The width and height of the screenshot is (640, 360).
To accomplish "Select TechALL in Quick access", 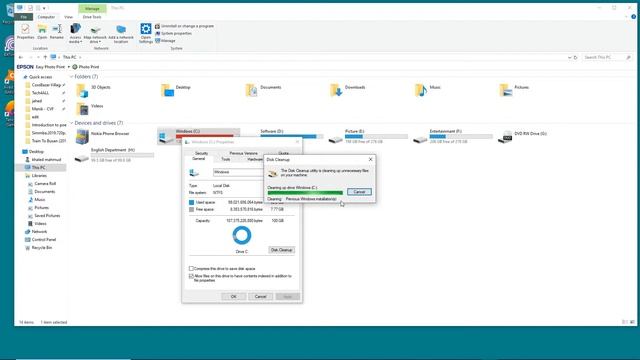I will 40,93.
